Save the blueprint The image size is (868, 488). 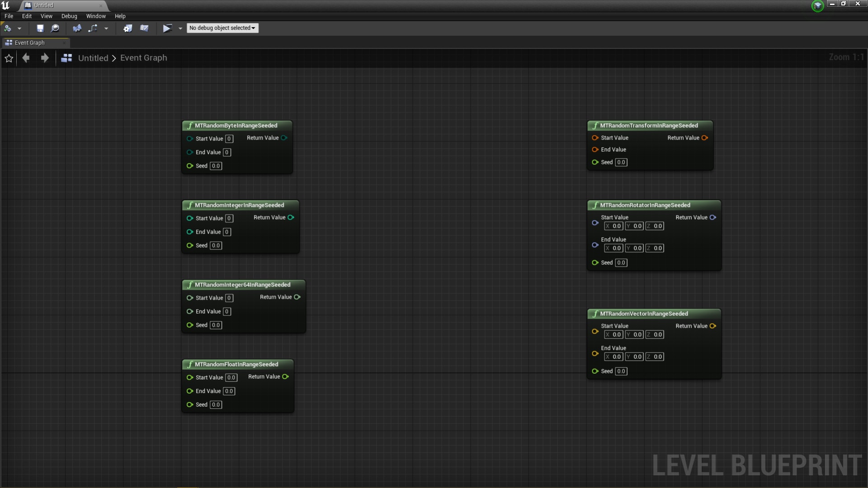[40, 28]
